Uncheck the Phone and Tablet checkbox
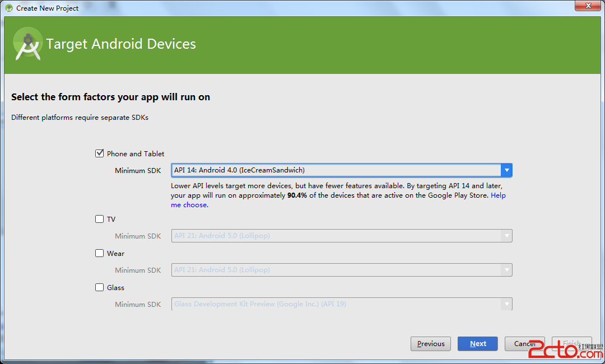Image resolution: width=605 pixels, height=364 pixels. click(100, 153)
